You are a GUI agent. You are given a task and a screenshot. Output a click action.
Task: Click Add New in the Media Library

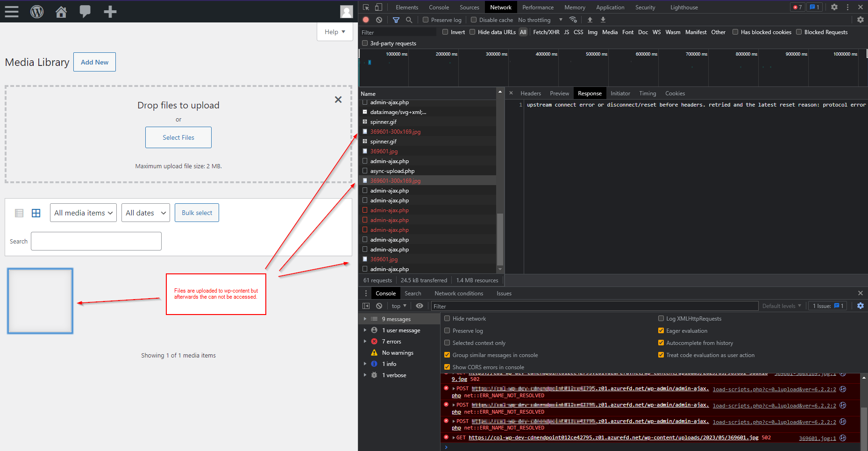point(94,62)
